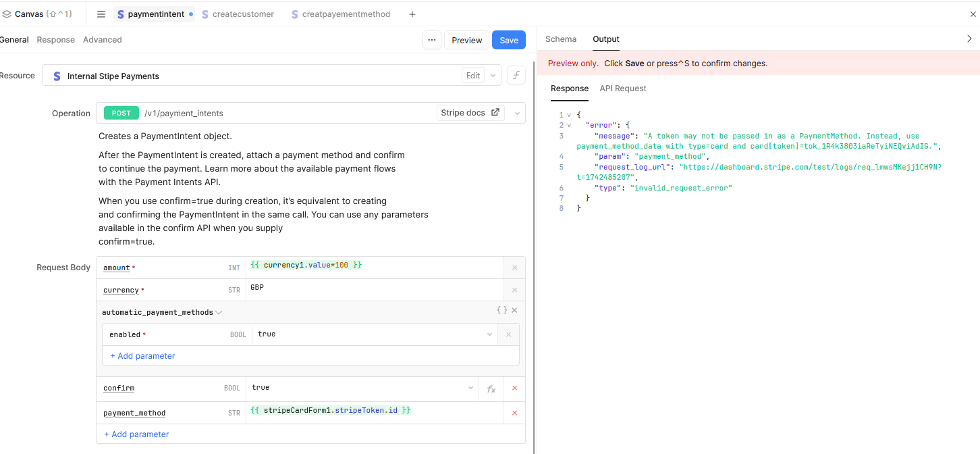The image size is (980, 454).
Task: Switch to the createcustomer query tab
Action: click(x=238, y=14)
